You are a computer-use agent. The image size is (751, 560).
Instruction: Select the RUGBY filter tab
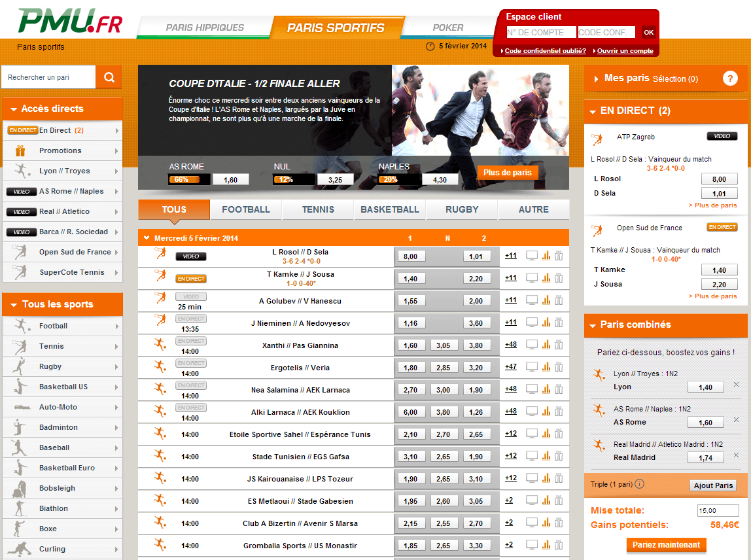pos(462,209)
